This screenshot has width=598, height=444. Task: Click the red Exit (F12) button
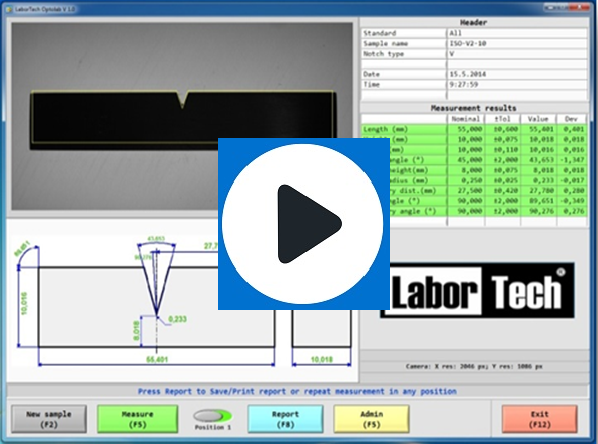tap(540, 419)
